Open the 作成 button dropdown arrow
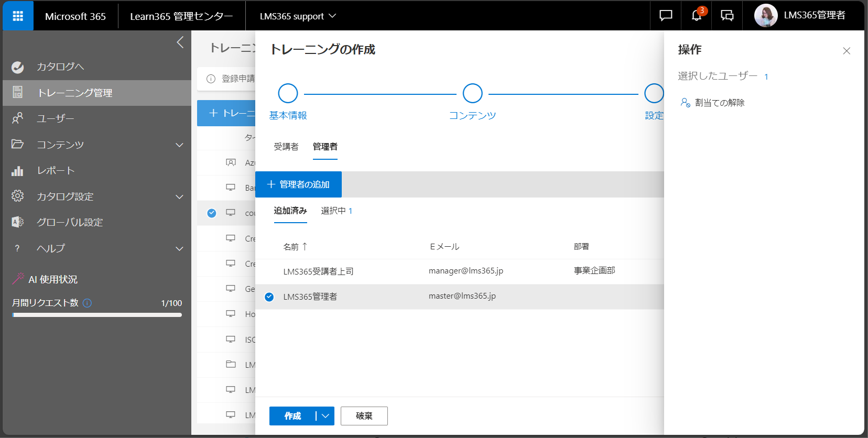868x438 pixels. click(x=325, y=416)
